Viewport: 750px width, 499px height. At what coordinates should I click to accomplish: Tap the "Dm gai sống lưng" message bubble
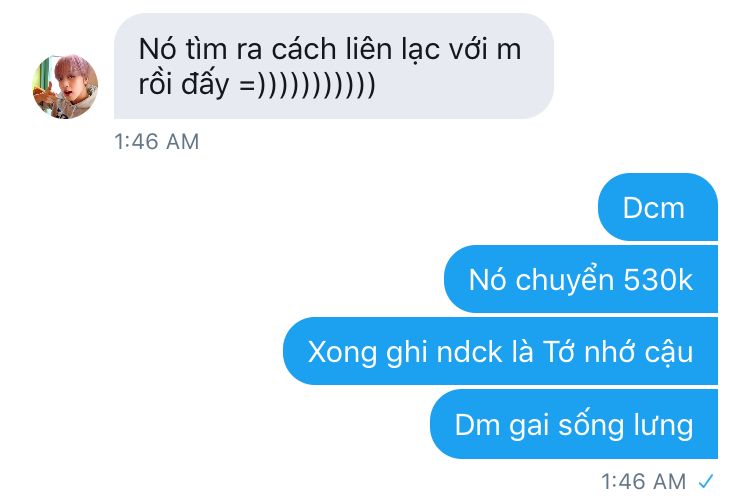click(x=574, y=423)
